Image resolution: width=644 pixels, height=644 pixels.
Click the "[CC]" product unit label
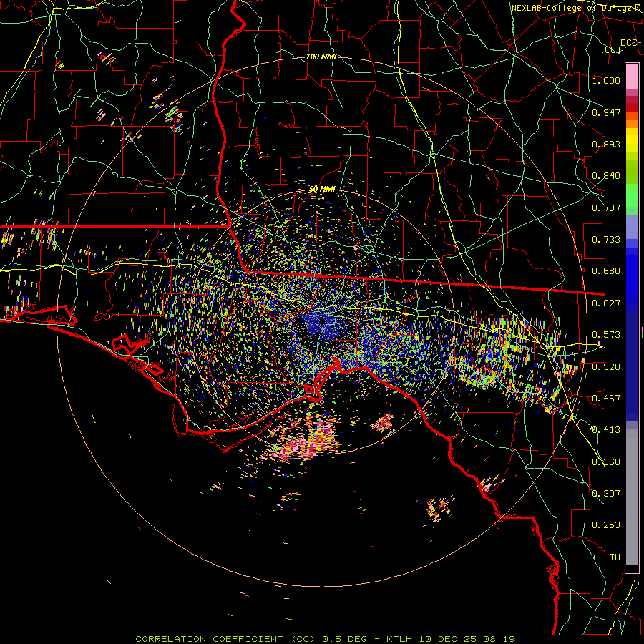611,49
